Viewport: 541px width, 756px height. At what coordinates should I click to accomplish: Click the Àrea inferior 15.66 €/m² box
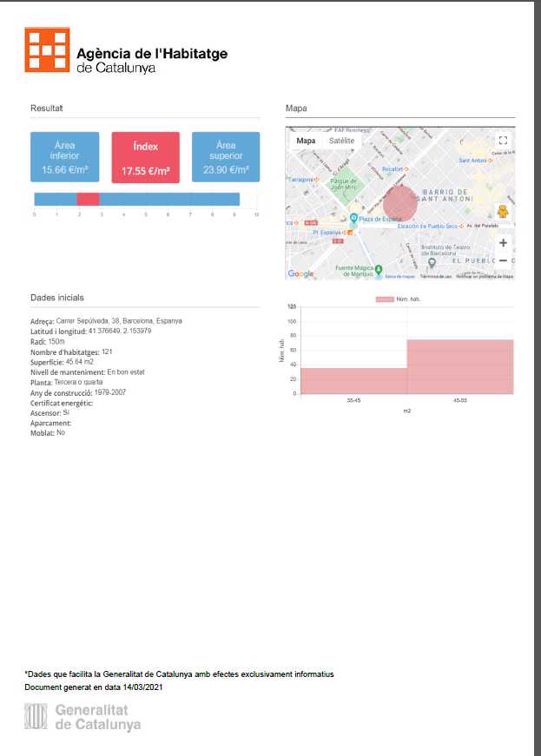(66, 157)
